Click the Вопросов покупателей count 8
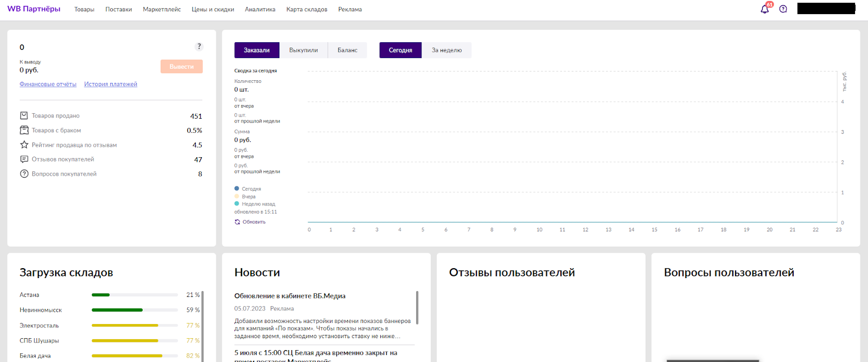 [200, 174]
